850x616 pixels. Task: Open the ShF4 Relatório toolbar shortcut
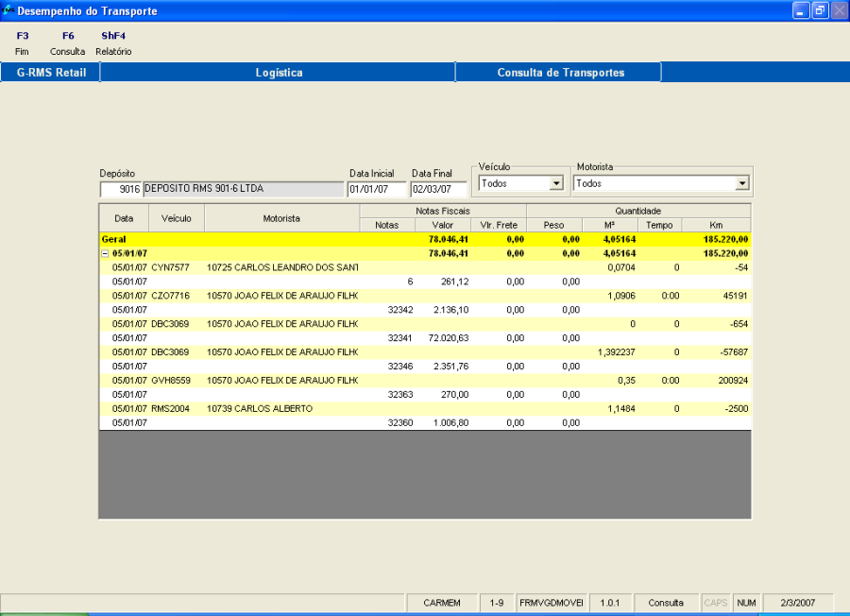click(113, 43)
